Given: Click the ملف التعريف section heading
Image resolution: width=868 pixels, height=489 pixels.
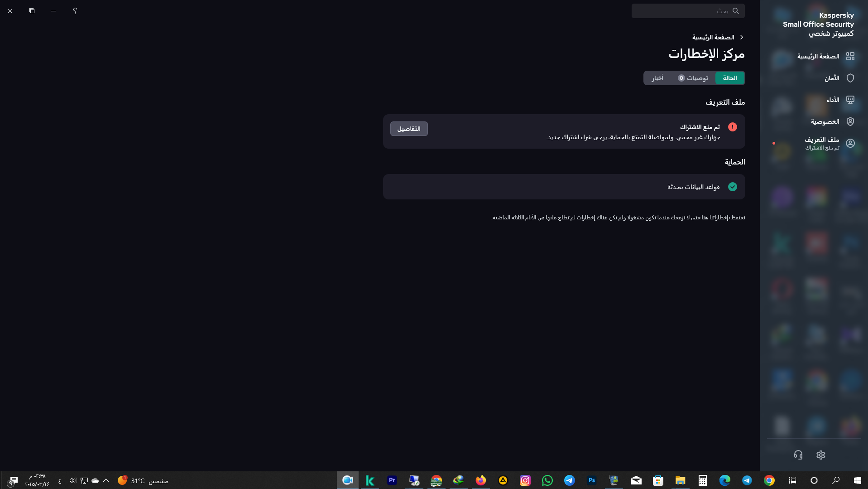Looking at the screenshot, I should (x=725, y=102).
